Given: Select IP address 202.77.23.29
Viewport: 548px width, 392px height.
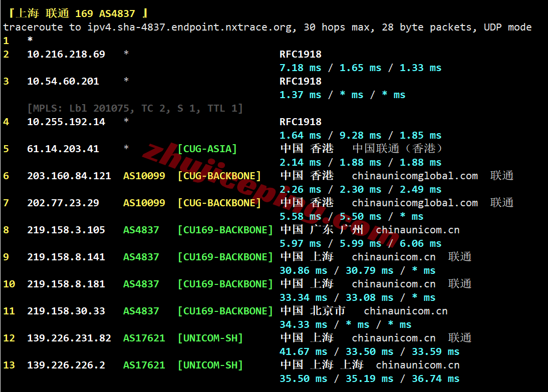Looking at the screenshot, I should click(63, 203).
